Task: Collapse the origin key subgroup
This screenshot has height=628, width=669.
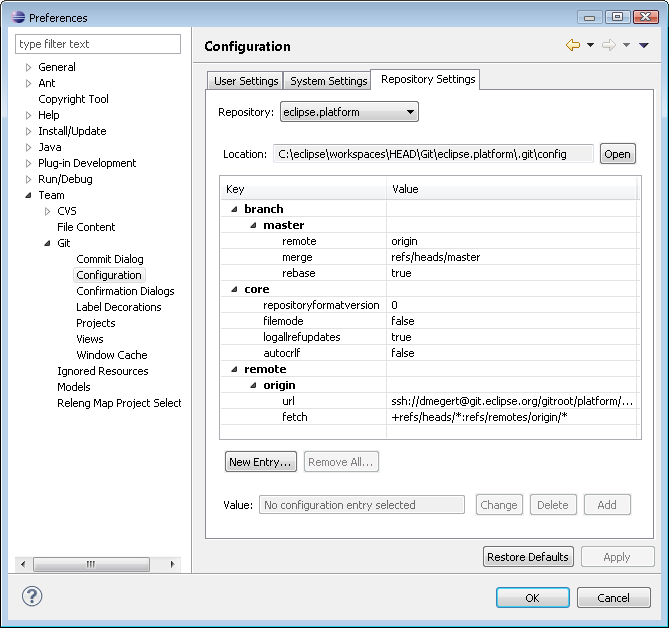Action: (253, 385)
